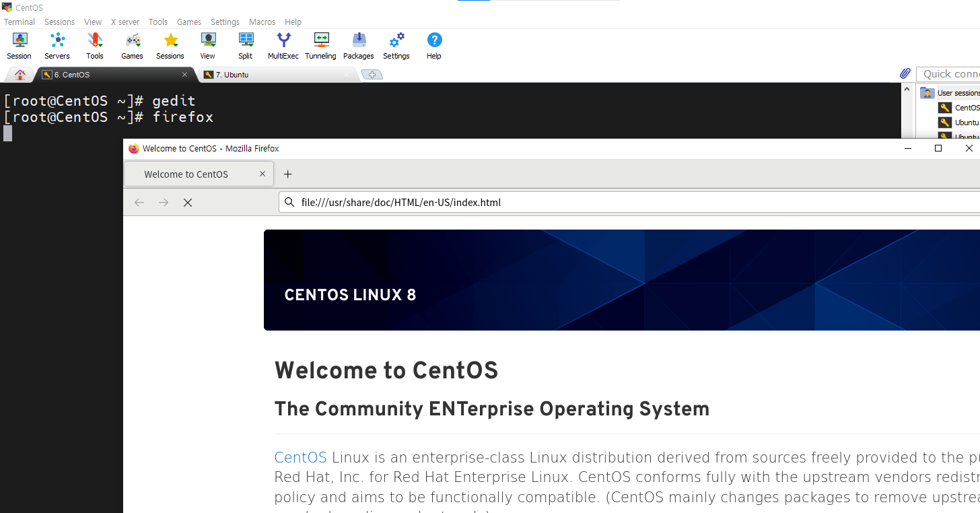The width and height of the screenshot is (980, 513).
Task: Click the paperclip attachment icon
Action: point(905,73)
